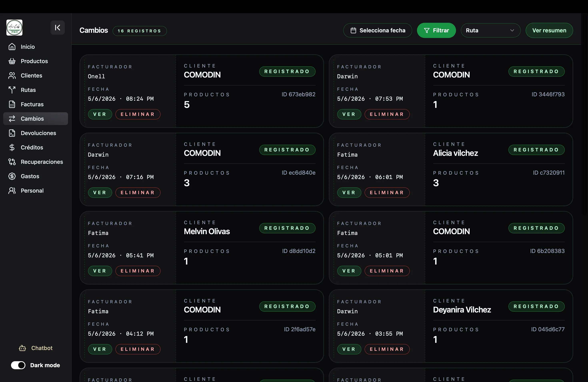
Task: Click the Facturas document icon
Action: point(12,104)
